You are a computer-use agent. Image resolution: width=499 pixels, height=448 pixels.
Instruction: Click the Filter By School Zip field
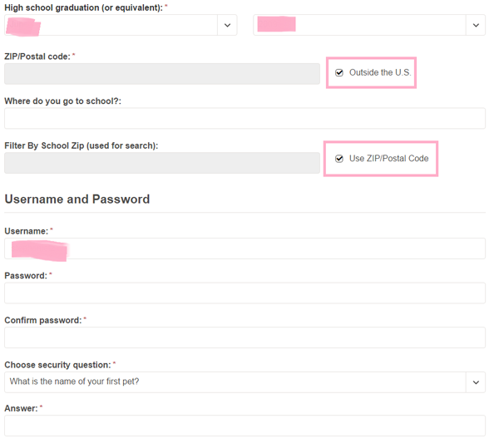162,163
